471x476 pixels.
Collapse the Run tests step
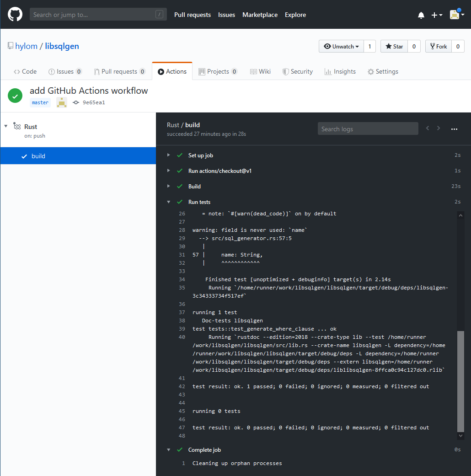pyautogui.click(x=169, y=202)
